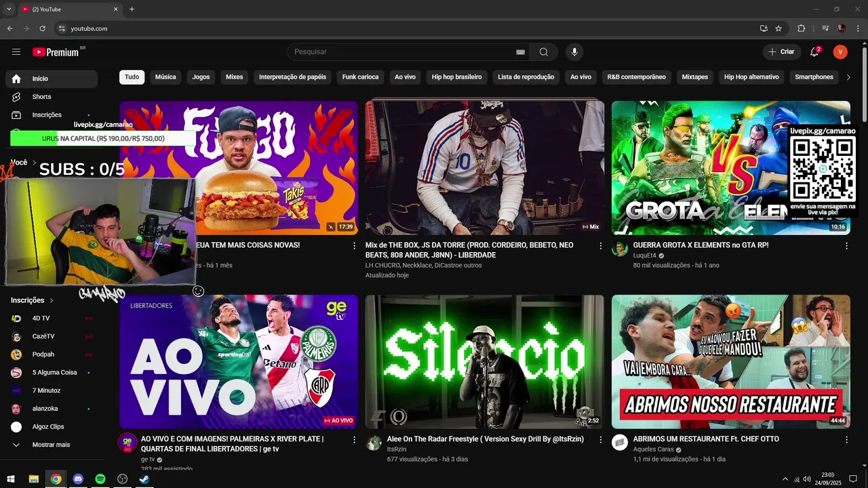Play the Silencio Alee freestyle thumbnail
The image size is (868, 488).
click(485, 361)
